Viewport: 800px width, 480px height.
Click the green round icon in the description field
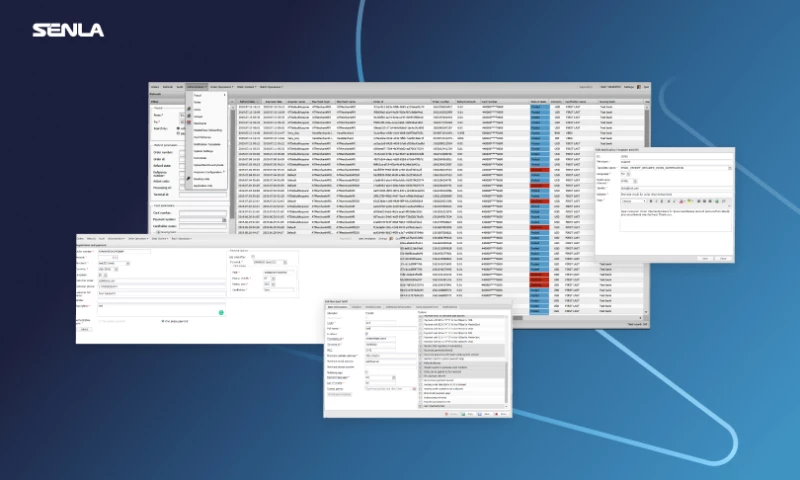(x=222, y=313)
